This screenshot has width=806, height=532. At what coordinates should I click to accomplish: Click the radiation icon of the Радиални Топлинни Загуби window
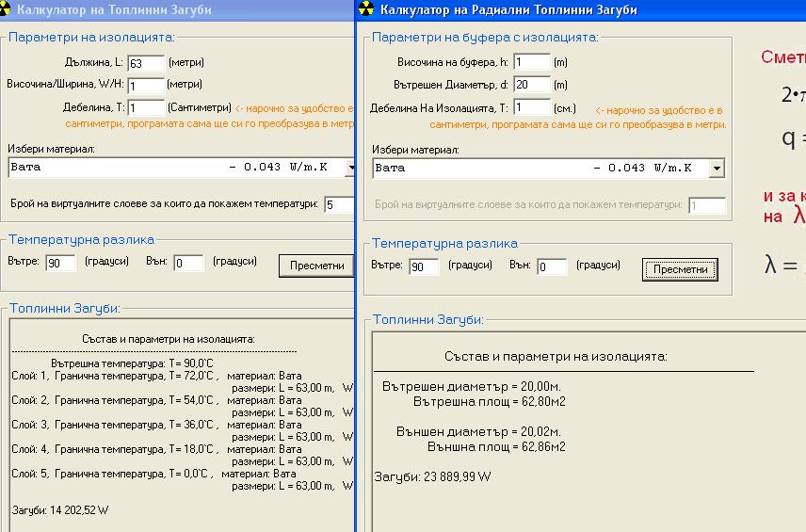point(366,9)
